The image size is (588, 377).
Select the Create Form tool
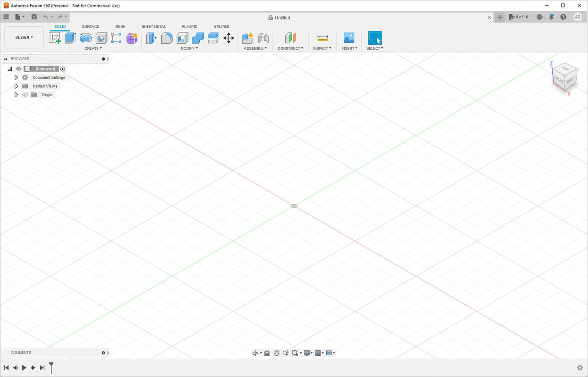point(132,38)
